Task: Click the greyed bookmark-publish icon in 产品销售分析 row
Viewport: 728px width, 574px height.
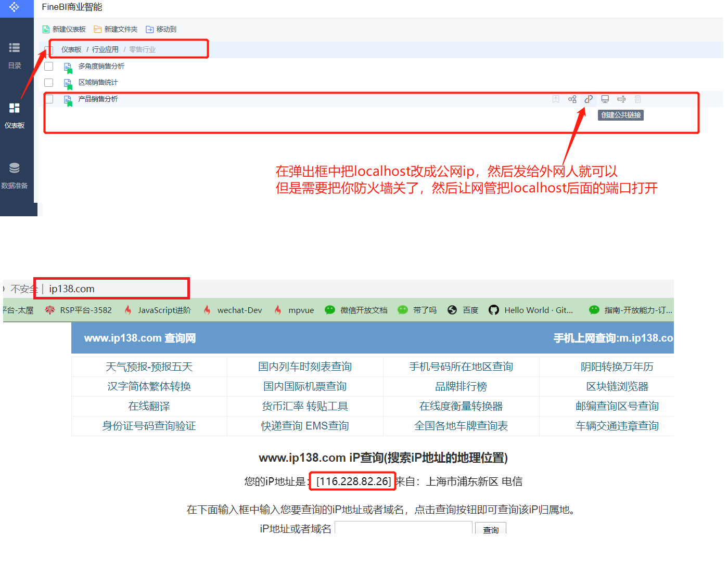Action: 556,99
